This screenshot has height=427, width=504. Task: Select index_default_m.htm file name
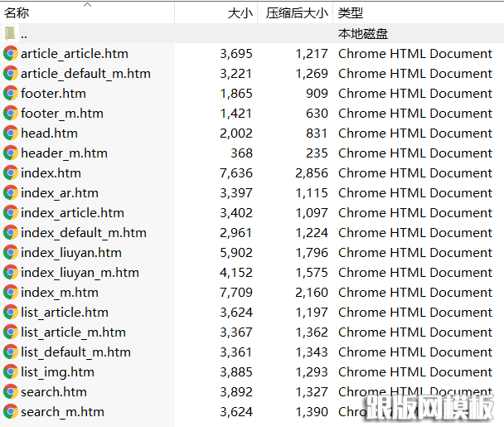(x=83, y=232)
